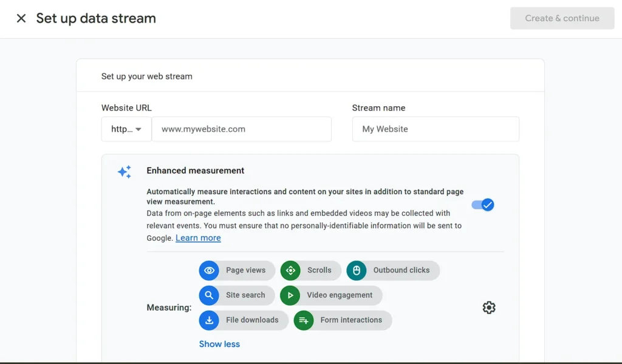Click the Enhanced measurement heading
The width and height of the screenshot is (622, 364).
tap(195, 170)
